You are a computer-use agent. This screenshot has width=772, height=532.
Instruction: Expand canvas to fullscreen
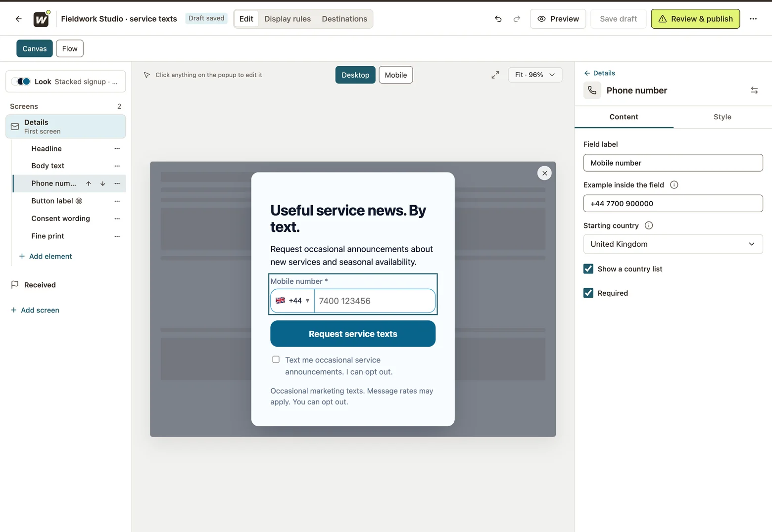click(495, 75)
